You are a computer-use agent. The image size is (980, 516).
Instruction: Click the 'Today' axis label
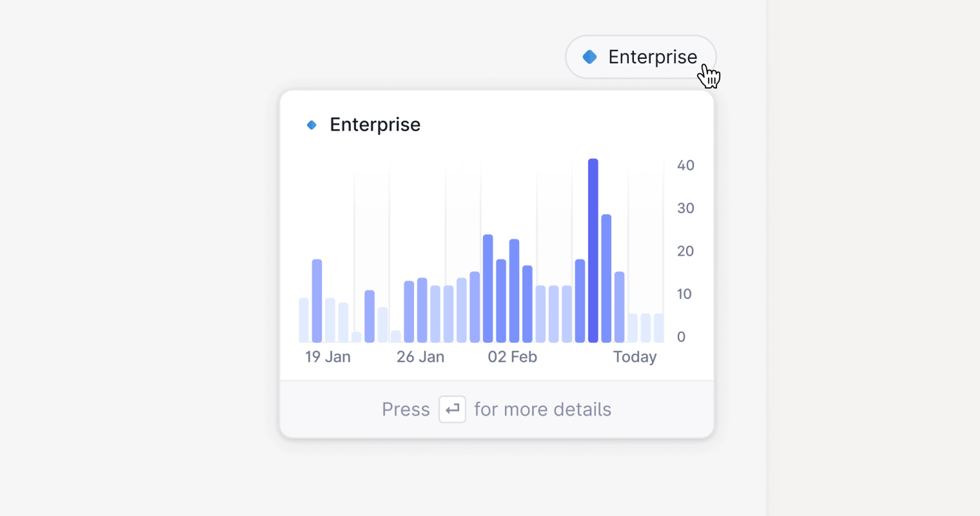(x=635, y=357)
